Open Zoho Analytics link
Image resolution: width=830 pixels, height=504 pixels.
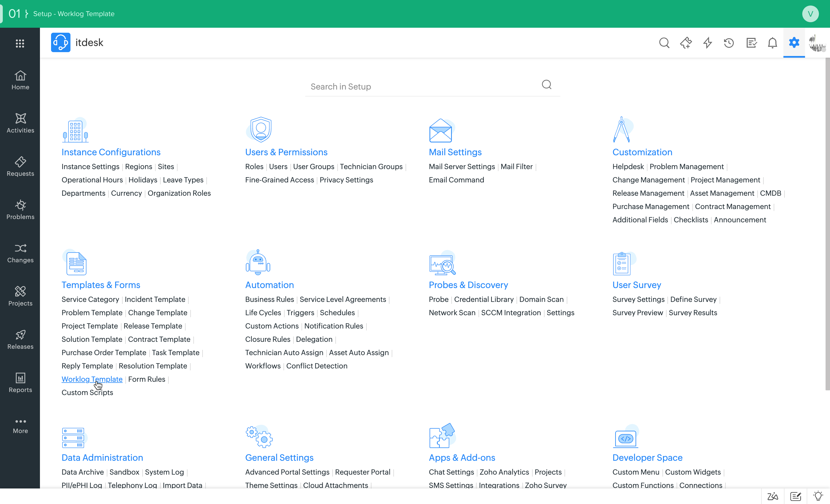click(504, 472)
